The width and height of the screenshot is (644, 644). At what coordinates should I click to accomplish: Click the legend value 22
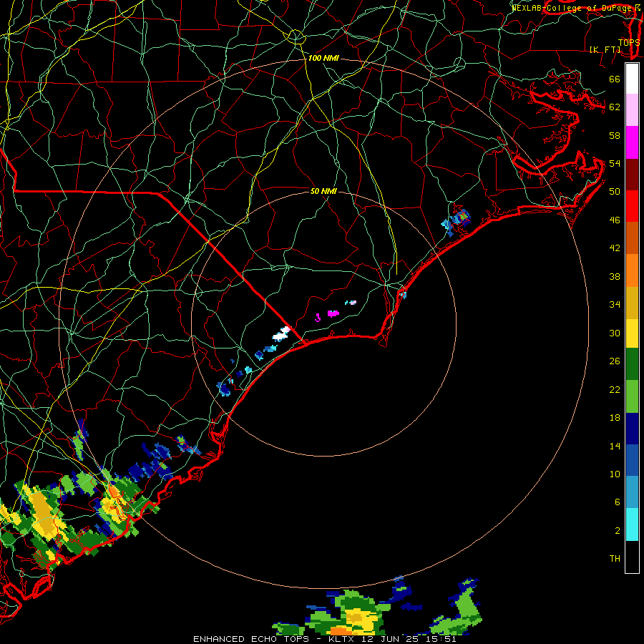(615, 389)
